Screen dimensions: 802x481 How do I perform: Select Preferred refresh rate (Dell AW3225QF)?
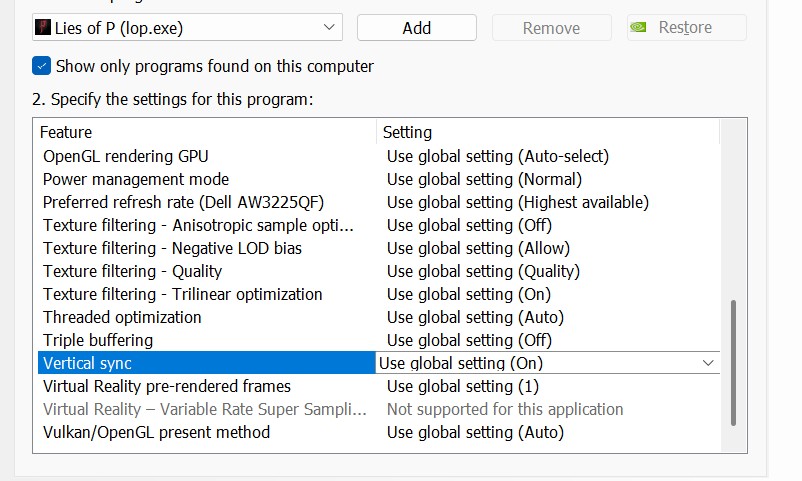183,202
